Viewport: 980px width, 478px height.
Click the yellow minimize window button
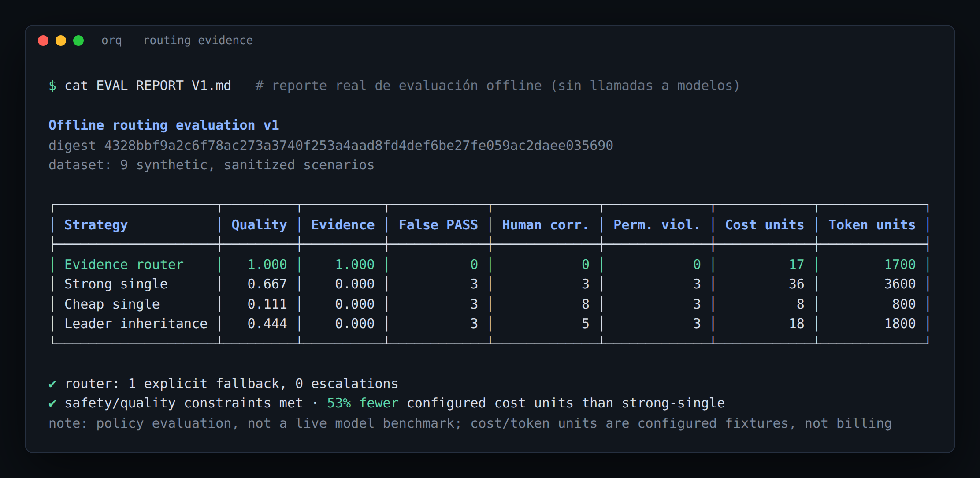(61, 41)
